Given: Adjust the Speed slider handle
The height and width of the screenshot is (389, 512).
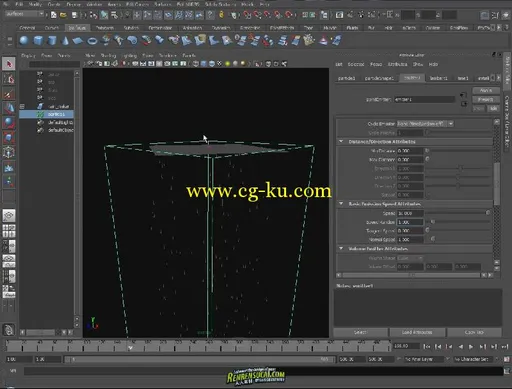Looking at the screenshot, I should pyautogui.click(x=488, y=213).
